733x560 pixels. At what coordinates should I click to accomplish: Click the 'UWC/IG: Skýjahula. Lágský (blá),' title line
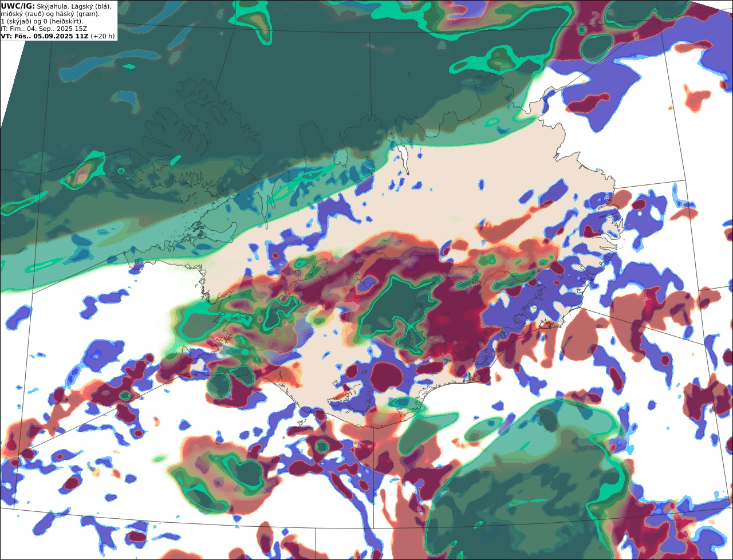56,6
